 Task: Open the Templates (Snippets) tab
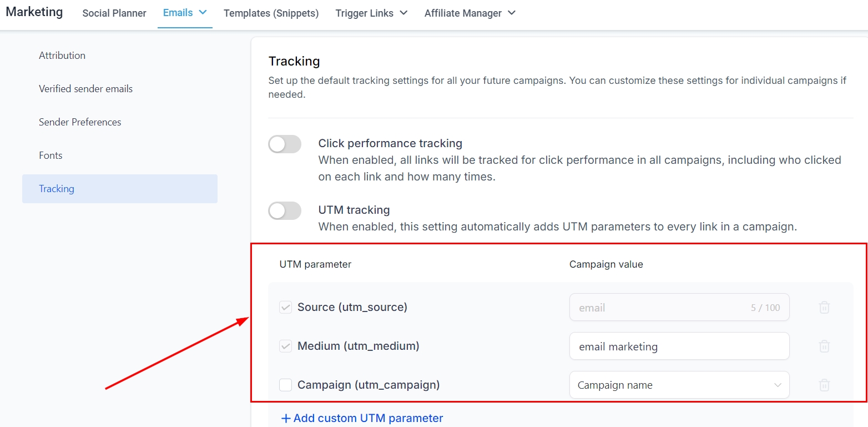271,13
